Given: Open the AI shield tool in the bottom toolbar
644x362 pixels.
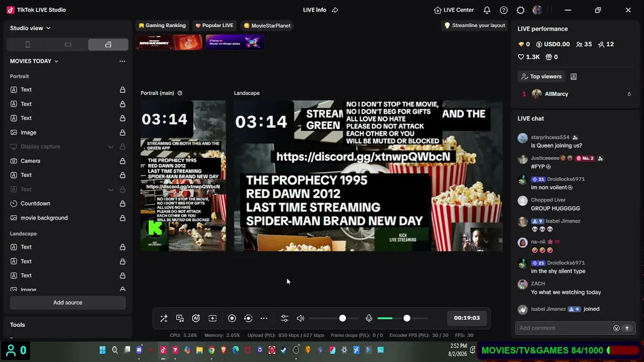Looking at the screenshot, I should 196,318.
